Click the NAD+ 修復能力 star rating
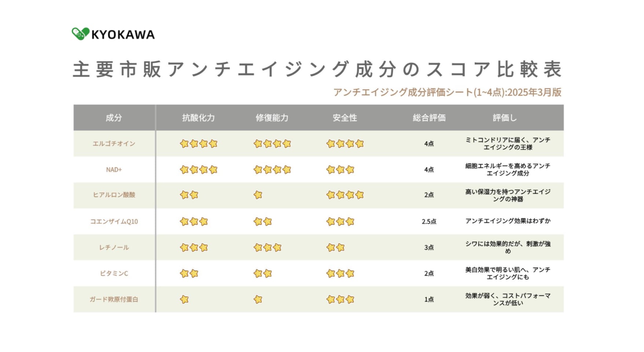644x352 pixels. point(272,170)
